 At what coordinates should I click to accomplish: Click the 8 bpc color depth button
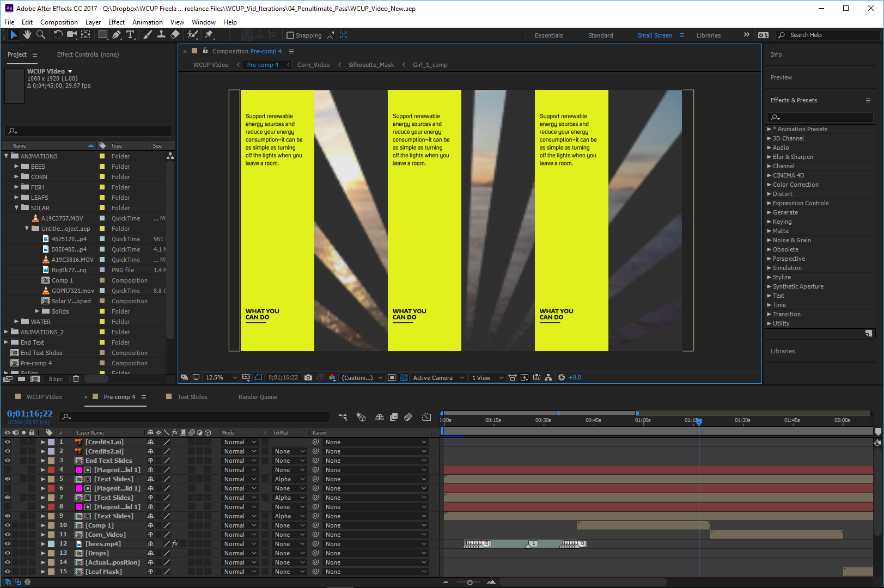(x=56, y=379)
